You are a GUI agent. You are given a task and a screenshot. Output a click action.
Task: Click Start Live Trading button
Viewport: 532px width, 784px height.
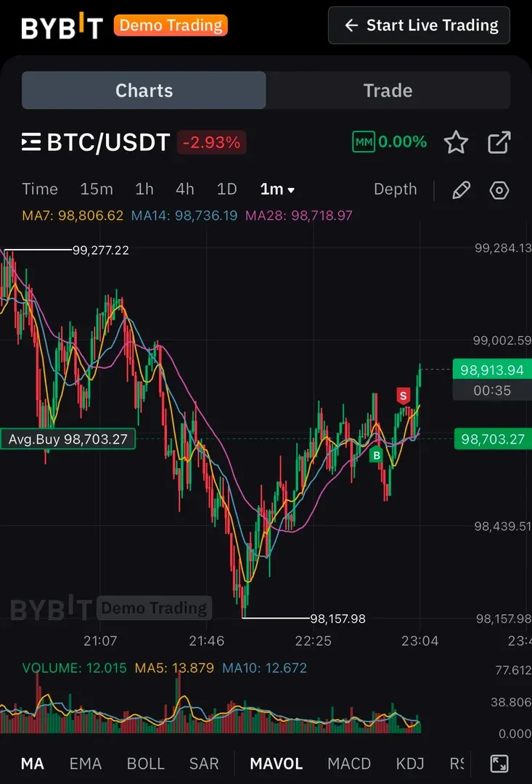point(419,25)
